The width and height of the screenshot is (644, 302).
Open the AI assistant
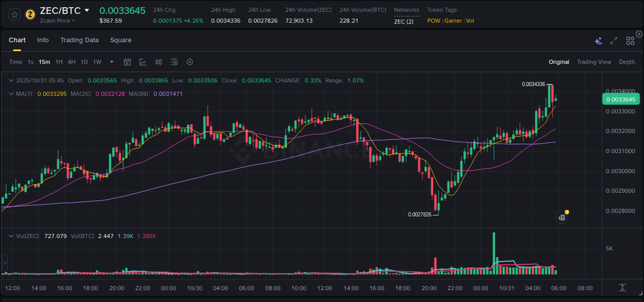(598, 40)
